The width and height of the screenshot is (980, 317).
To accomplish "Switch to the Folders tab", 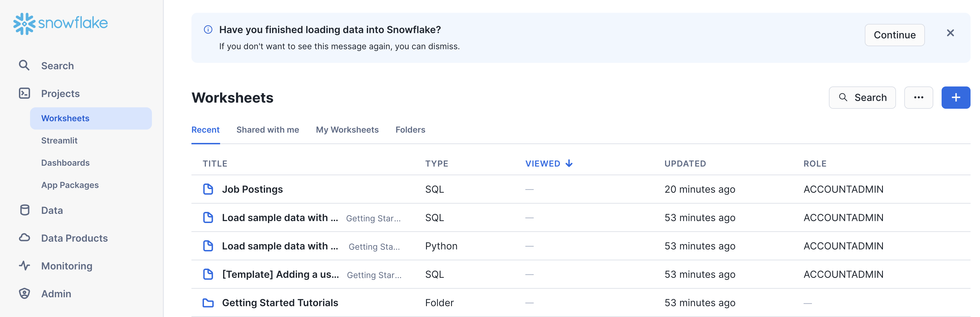I will (x=410, y=130).
